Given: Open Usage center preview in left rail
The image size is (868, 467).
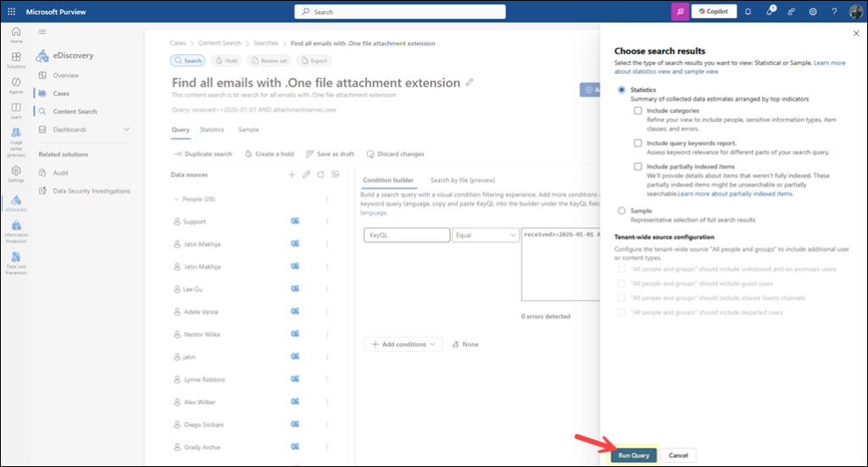Looking at the screenshot, I should 16,142.
